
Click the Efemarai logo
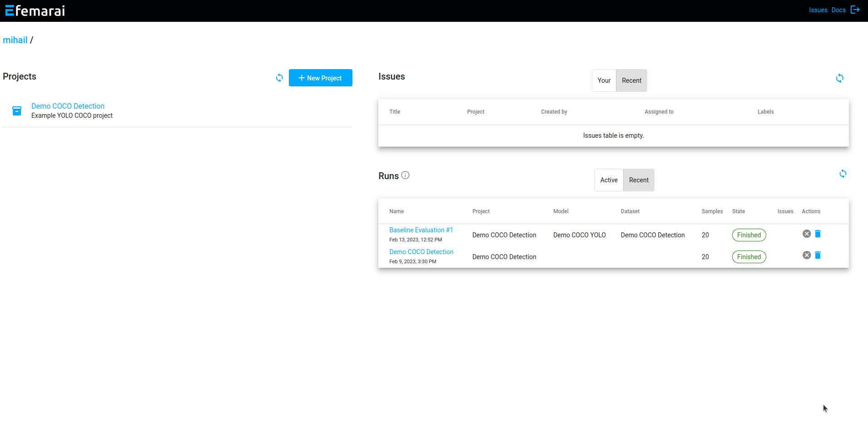[35, 10]
